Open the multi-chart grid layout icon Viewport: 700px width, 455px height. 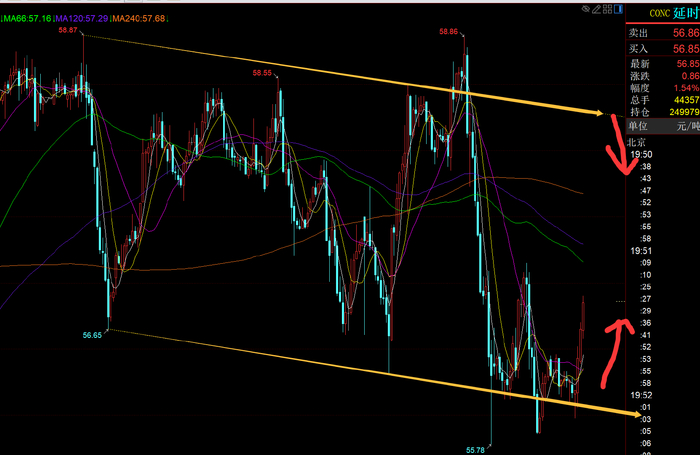tap(607, 9)
